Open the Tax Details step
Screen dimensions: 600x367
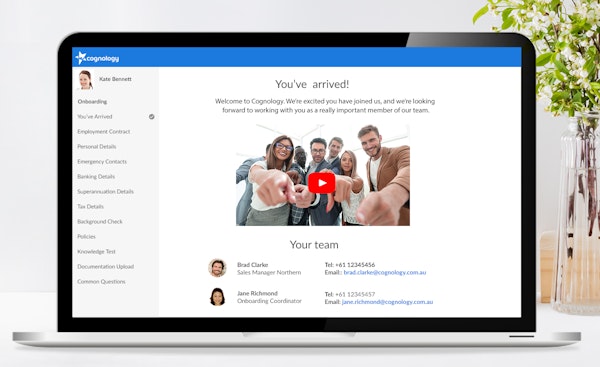coord(90,207)
